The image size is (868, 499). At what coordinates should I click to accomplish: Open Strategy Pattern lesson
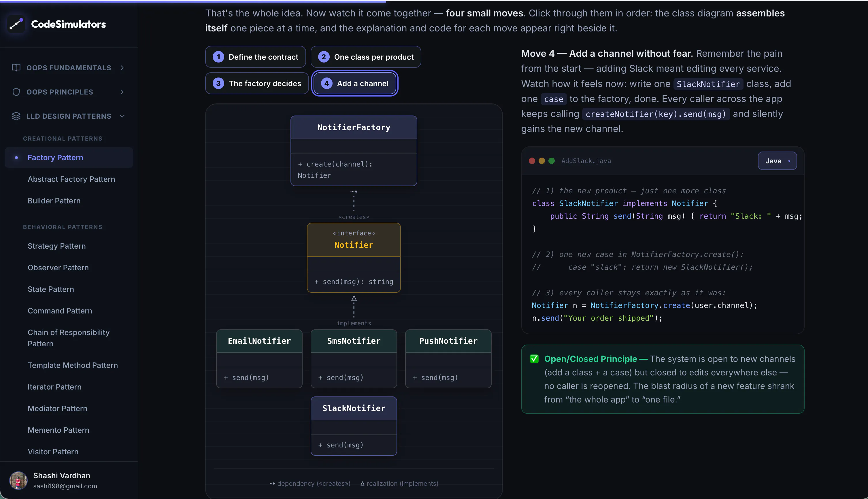pyautogui.click(x=56, y=246)
